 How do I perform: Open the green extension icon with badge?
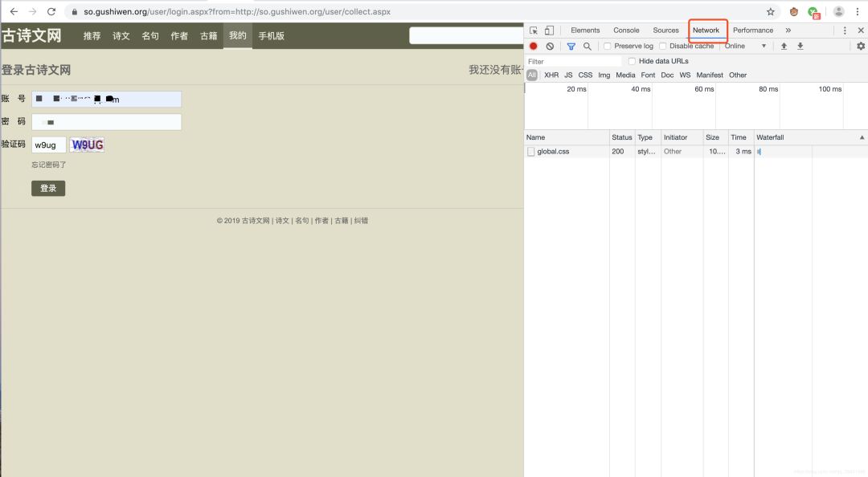[813, 12]
